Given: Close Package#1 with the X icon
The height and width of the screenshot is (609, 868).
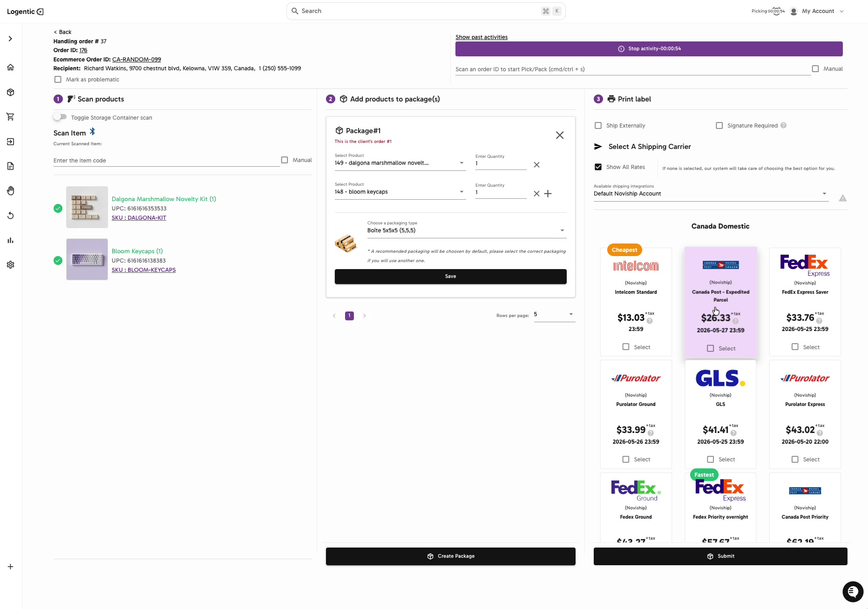Looking at the screenshot, I should (560, 135).
